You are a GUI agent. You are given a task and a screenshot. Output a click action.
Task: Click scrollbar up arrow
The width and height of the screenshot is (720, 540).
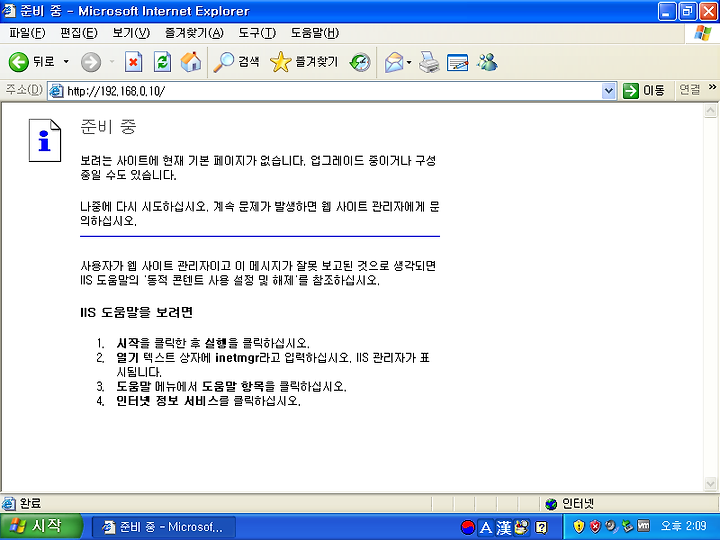click(710, 110)
